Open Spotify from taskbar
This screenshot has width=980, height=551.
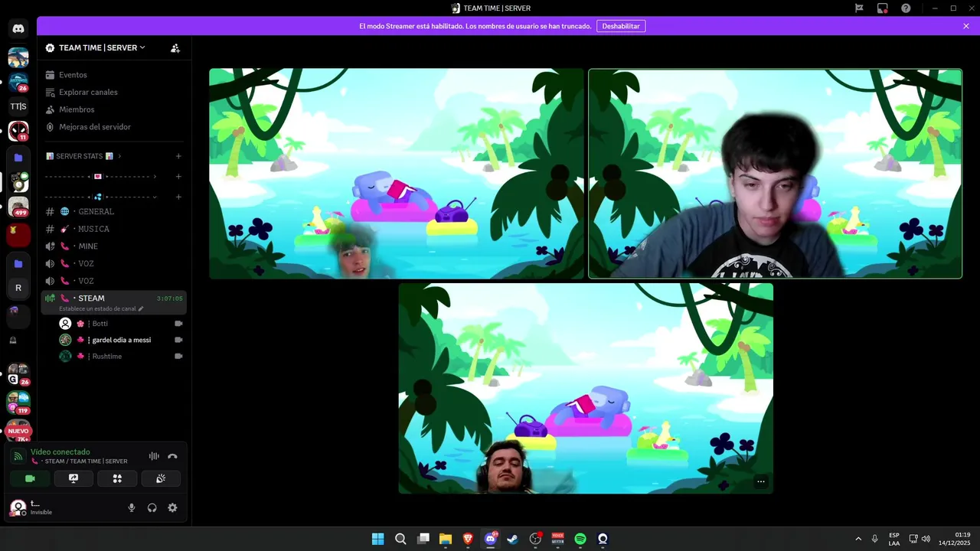[580, 539]
